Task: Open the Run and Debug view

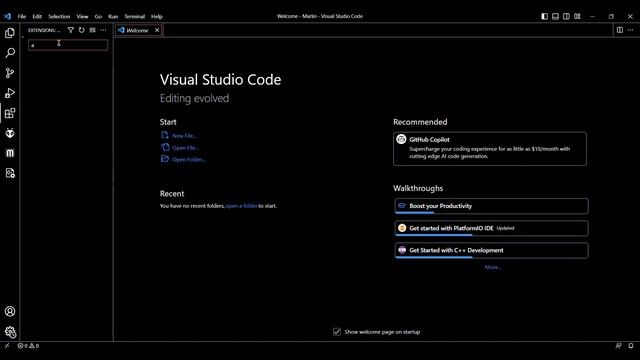Action: tap(10, 93)
